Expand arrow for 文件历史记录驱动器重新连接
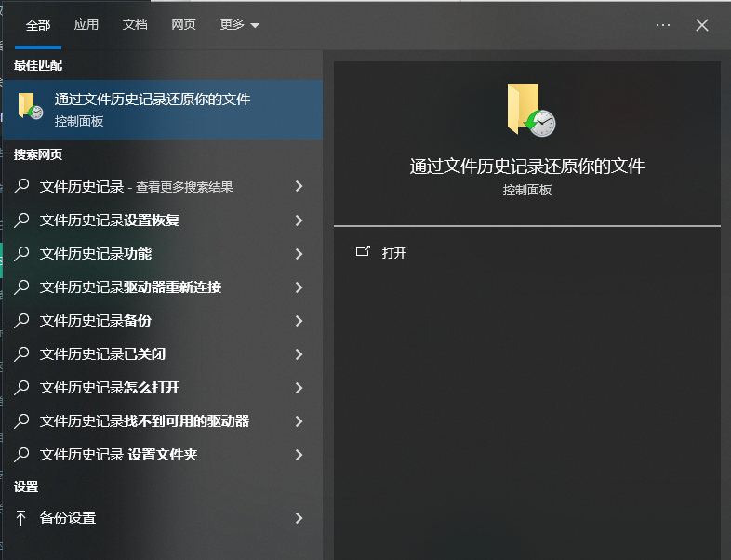The image size is (731, 560). click(x=299, y=287)
